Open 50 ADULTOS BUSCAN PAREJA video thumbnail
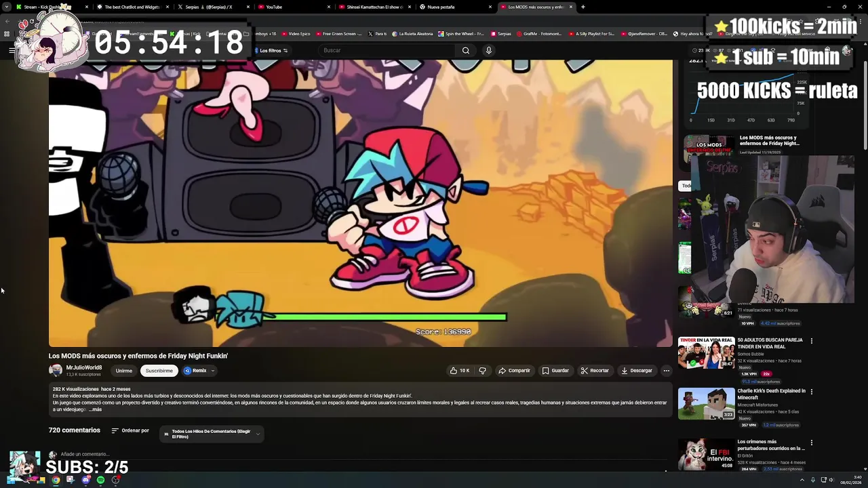This screenshot has width=868, height=488. [706, 352]
